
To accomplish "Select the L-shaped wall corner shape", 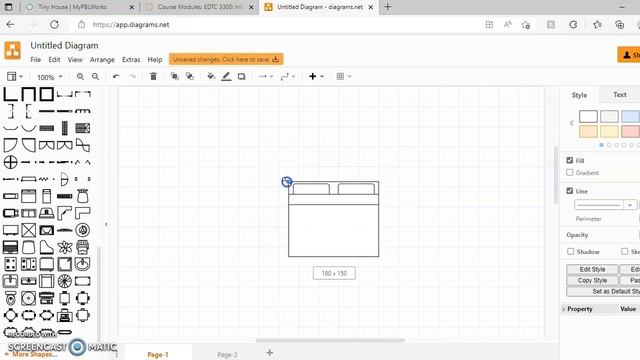I will (11, 94).
